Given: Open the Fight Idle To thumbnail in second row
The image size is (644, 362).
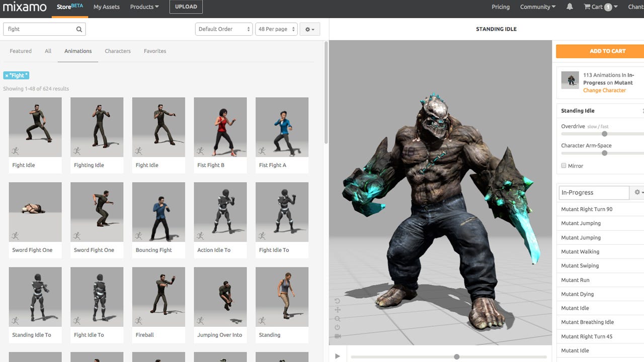Looking at the screenshot, I should [x=282, y=212].
